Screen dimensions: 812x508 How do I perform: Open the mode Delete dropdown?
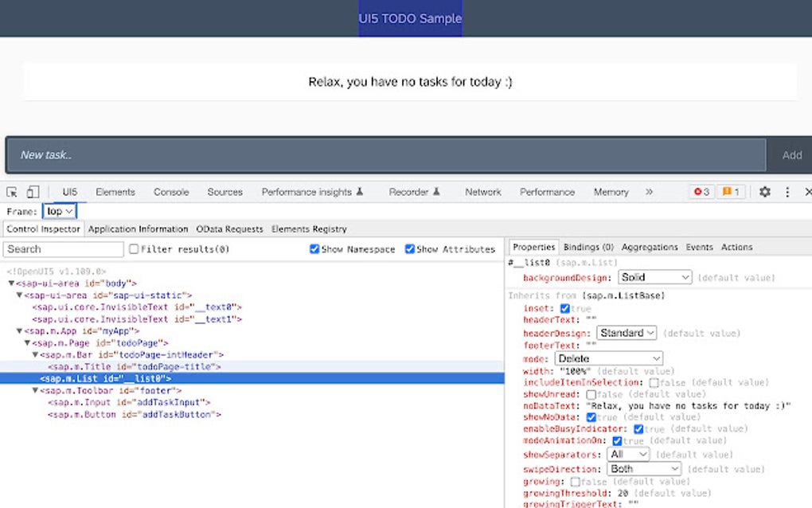607,358
